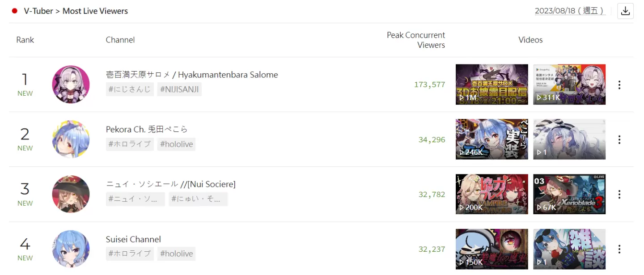The height and width of the screenshot is (275, 644).
Task: Open Hyakumantenbara Salome's channel avatar
Action: [71, 85]
